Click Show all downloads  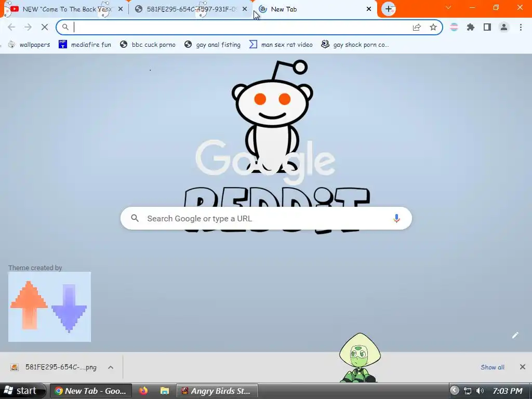pyautogui.click(x=493, y=367)
